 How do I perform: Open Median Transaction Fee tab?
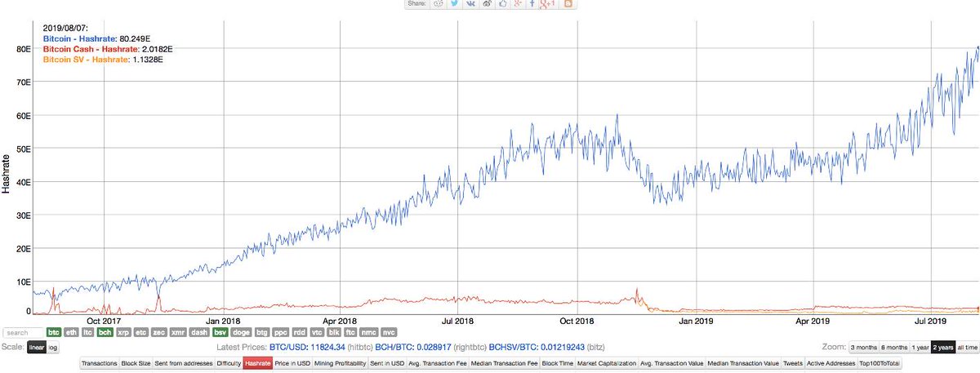(x=504, y=363)
